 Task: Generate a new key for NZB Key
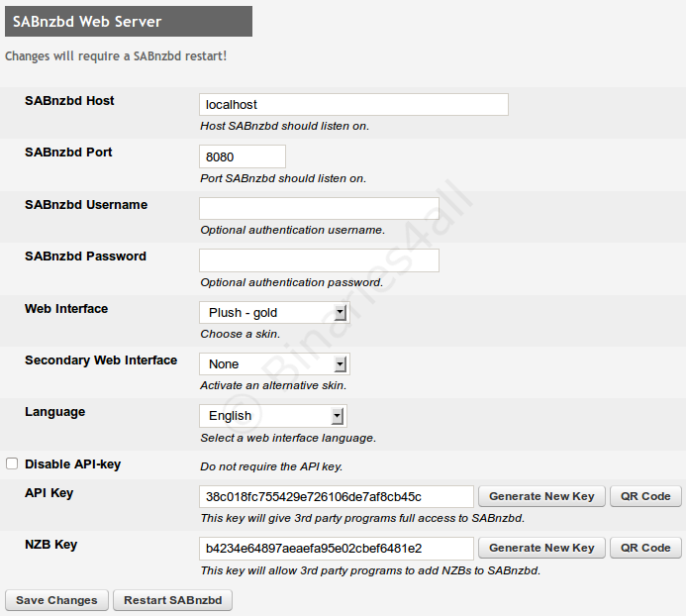(x=541, y=548)
